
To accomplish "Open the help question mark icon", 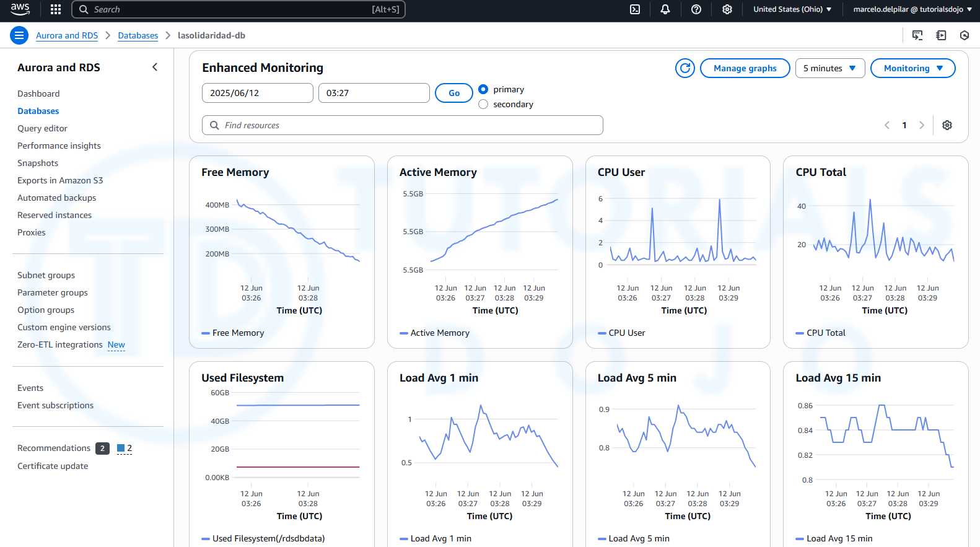I will (696, 9).
